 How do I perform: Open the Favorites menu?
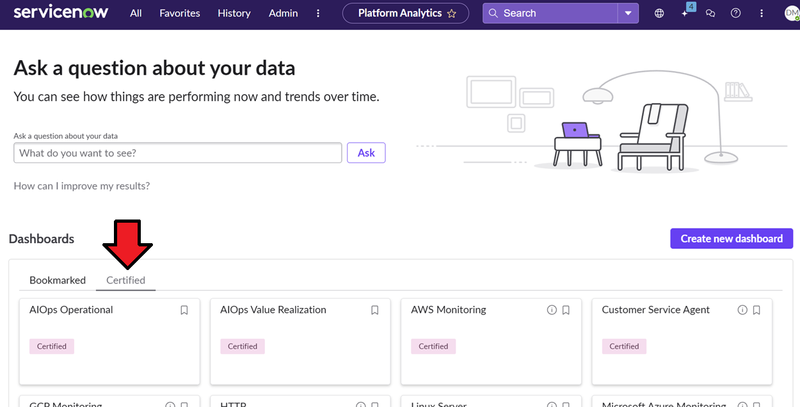pos(179,14)
